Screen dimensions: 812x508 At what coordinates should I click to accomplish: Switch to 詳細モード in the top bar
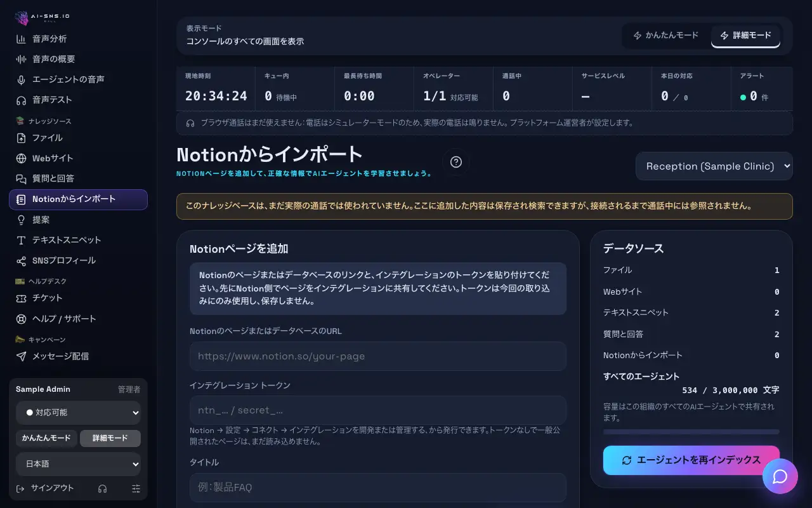point(746,36)
